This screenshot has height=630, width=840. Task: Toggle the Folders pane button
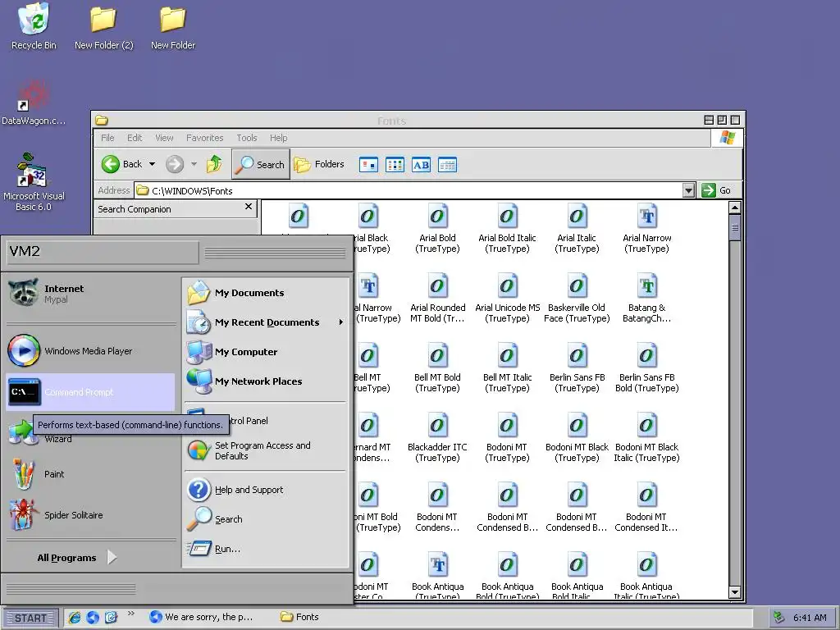pos(319,164)
